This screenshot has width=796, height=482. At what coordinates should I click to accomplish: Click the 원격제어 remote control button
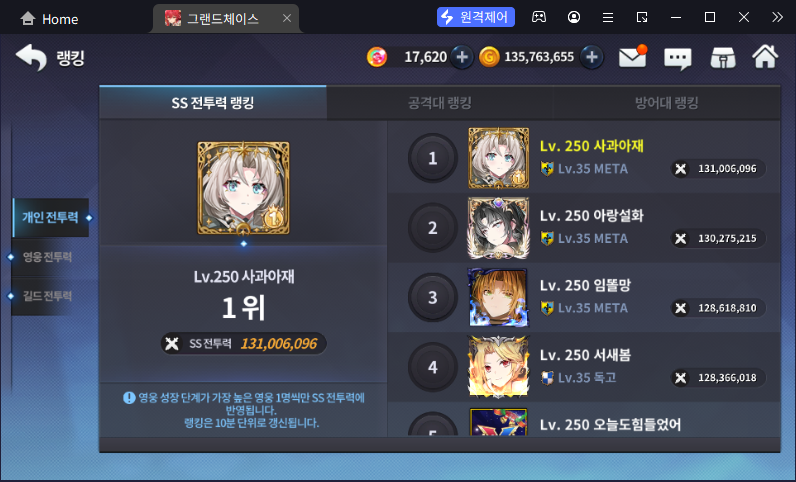476,17
